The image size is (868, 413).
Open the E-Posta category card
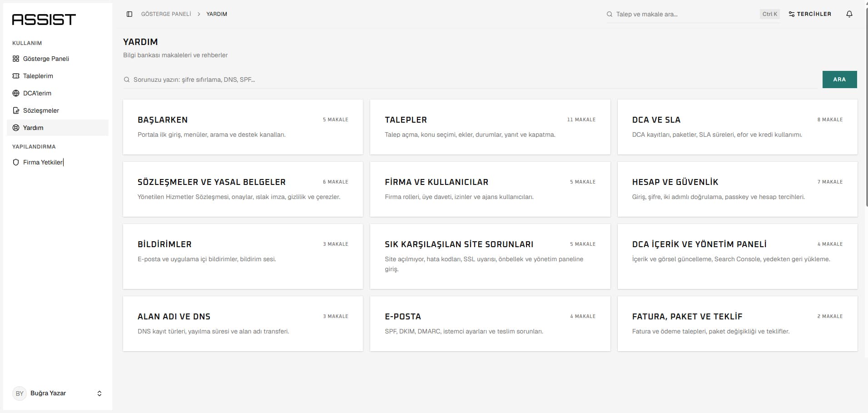coord(490,323)
